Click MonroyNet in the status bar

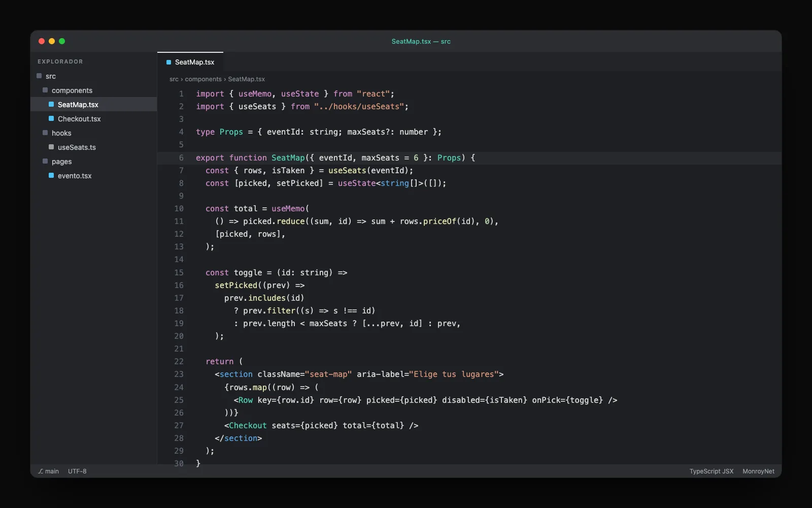758,471
